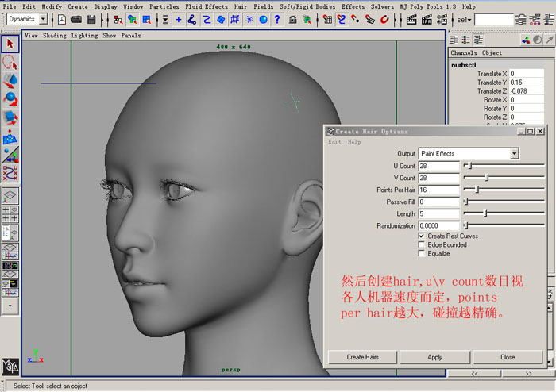Click the Translate Y value field
556x392 pixels.
527,83
